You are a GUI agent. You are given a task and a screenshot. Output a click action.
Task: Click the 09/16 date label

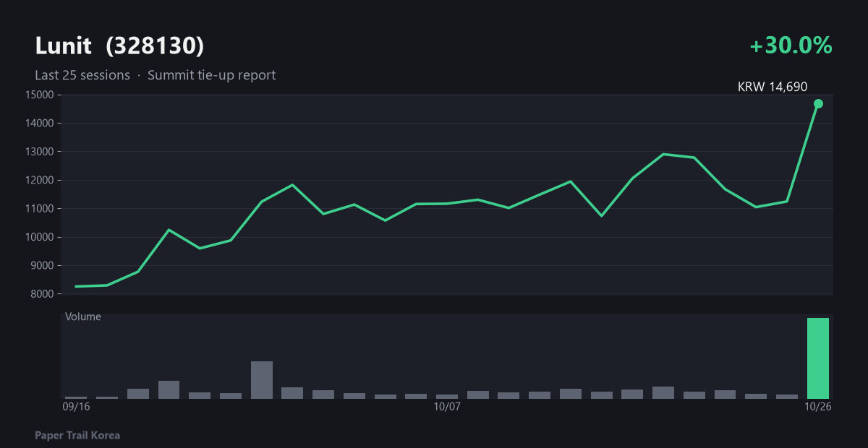(76, 407)
